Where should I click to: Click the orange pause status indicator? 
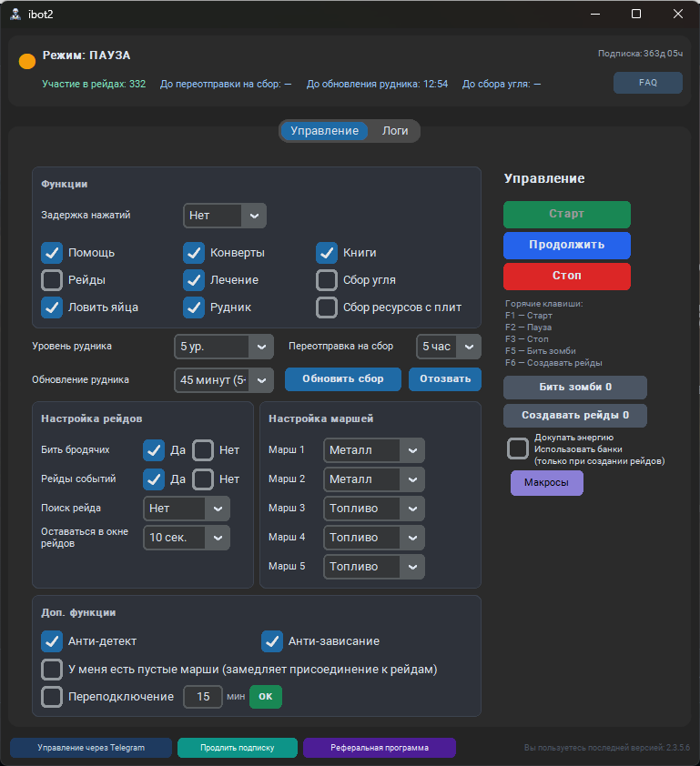(x=27, y=61)
